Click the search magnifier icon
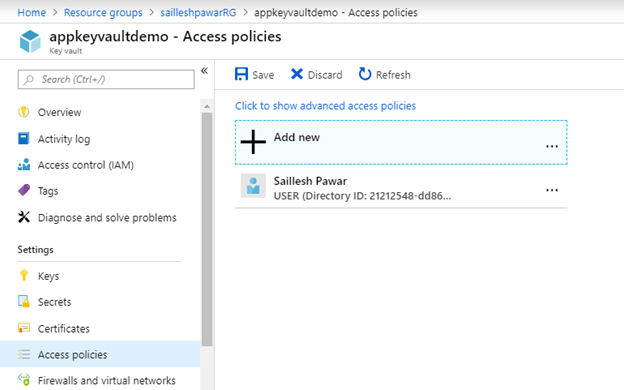The height and width of the screenshot is (390, 624). pyautogui.click(x=29, y=80)
